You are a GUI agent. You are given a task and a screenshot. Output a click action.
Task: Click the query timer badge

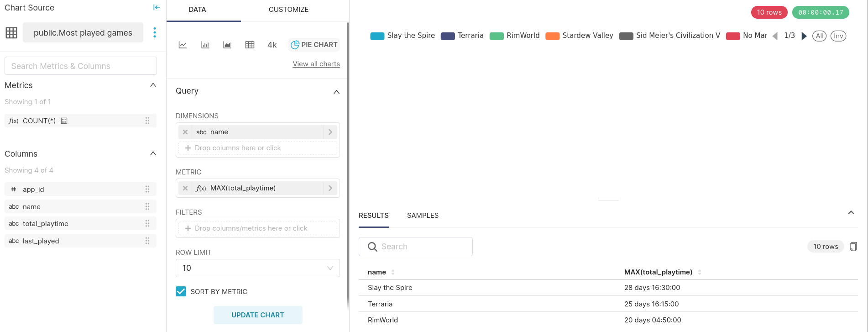point(821,12)
